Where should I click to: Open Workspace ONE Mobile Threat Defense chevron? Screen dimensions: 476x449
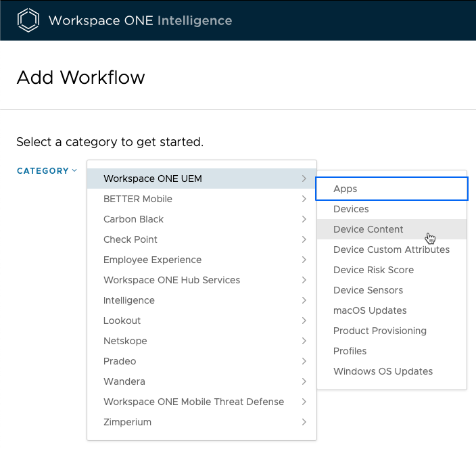(x=304, y=402)
